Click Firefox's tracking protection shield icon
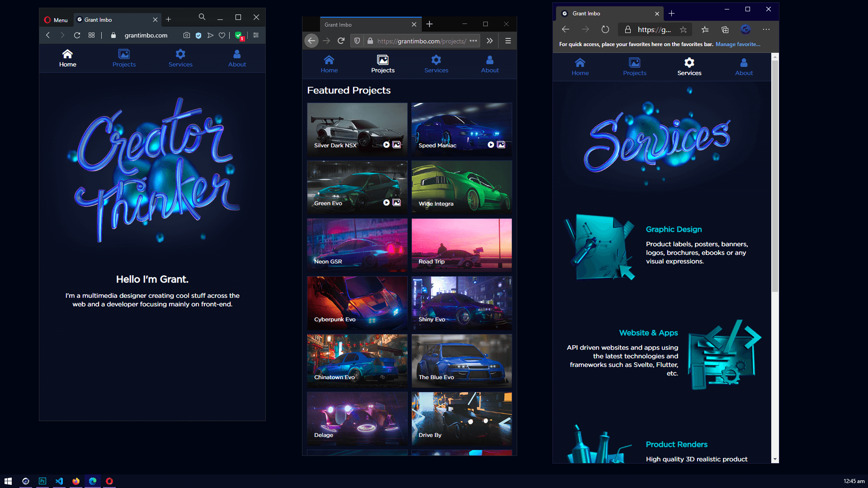 [x=357, y=41]
